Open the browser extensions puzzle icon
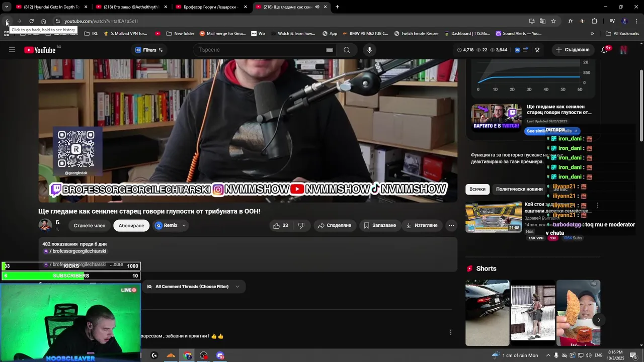 point(595,21)
